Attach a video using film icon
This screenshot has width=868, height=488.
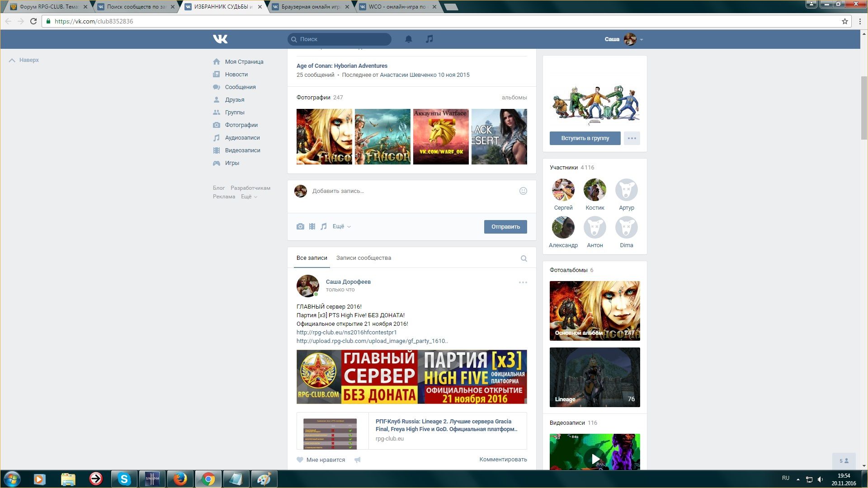312,226
